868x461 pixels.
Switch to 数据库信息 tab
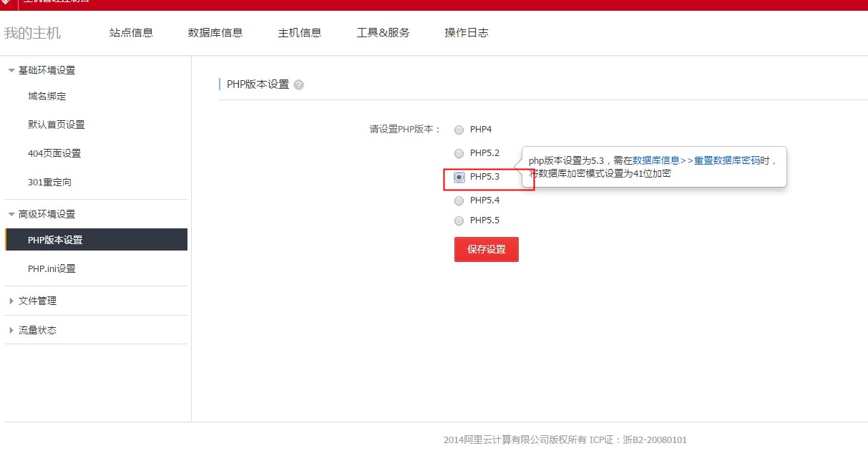click(x=215, y=32)
